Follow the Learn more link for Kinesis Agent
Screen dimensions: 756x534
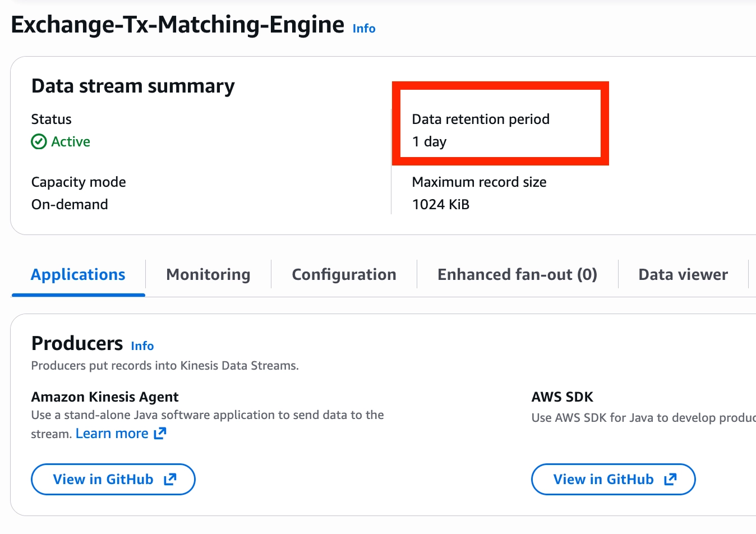click(x=112, y=434)
